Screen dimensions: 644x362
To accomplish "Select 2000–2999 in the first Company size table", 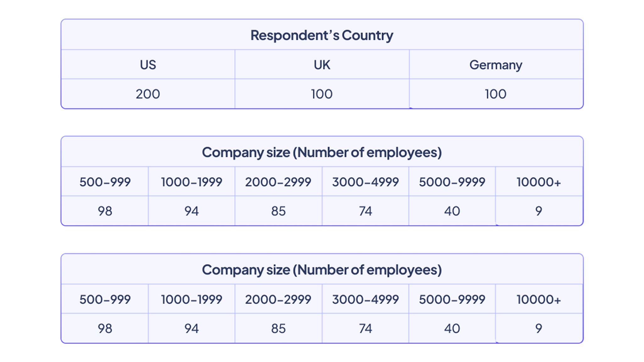I will point(278,182).
